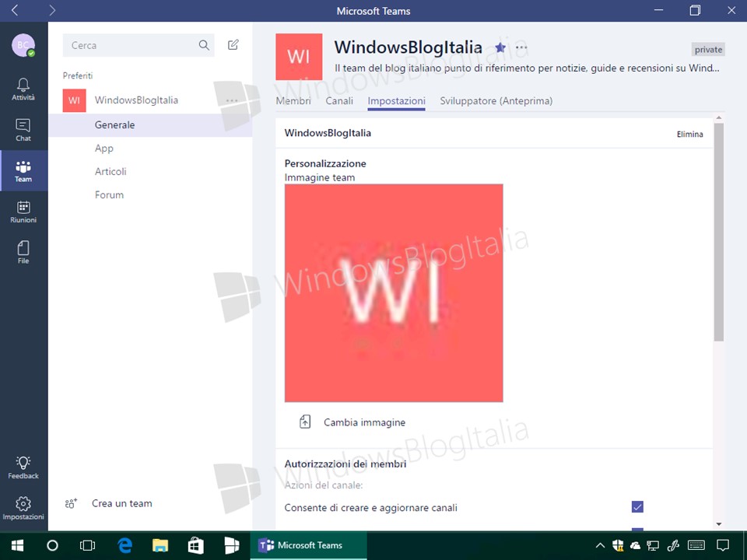
Task: Go back with the left arrow
Action: tap(15, 10)
